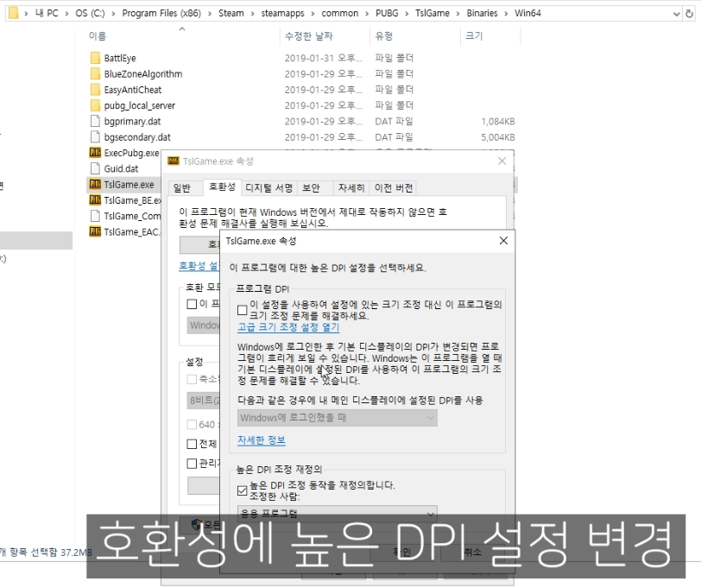Open the address bar history dropdown arrow
701x588 pixels.
click(x=677, y=14)
